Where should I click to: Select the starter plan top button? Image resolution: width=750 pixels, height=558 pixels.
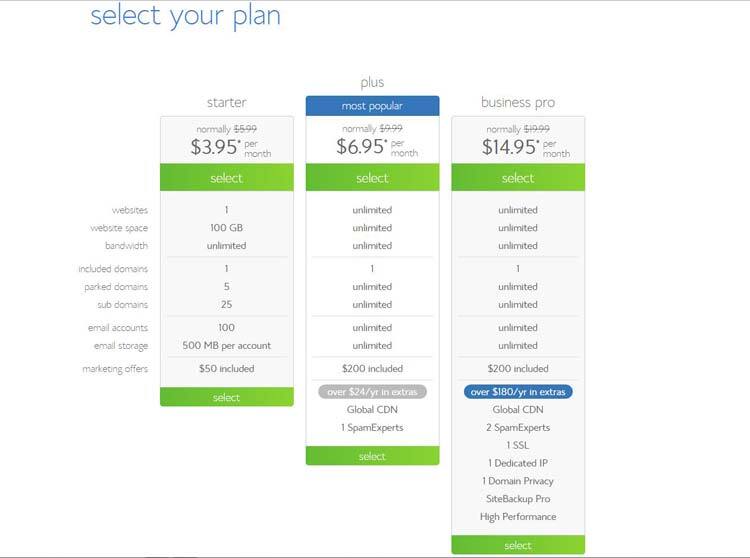pyautogui.click(x=227, y=177)
